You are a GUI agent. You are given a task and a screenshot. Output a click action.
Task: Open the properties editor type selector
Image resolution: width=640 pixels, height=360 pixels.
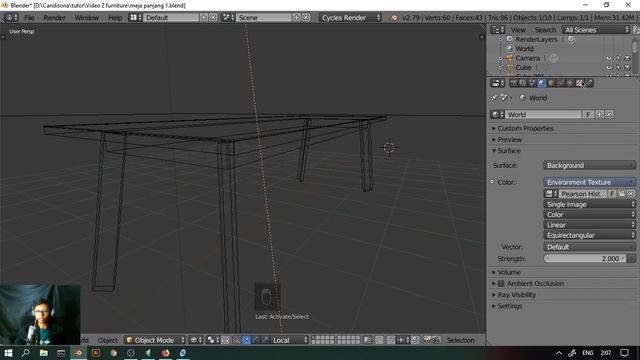pyautogui.click(x=498, y=83)
